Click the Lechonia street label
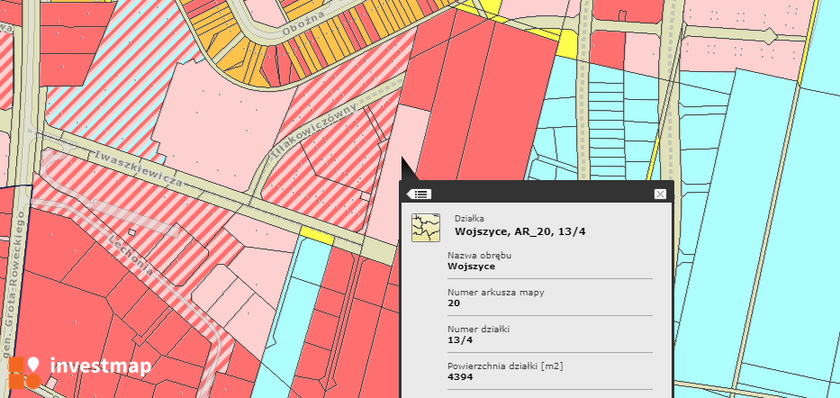Image resolution: width=840 pixels, height=398 pixels. pyautogui.click(x=131, y=254)
